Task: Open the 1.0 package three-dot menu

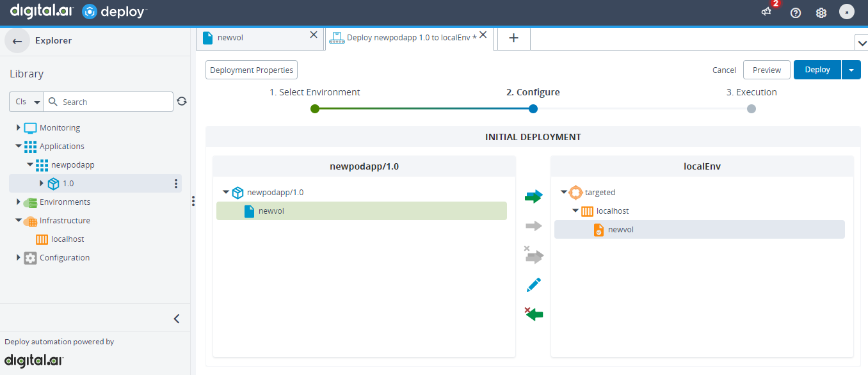Action: pyautogui.click(x=176, y=184)
